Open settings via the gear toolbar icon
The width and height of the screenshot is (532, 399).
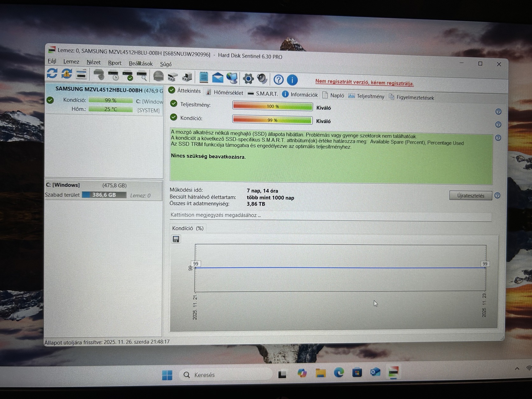pos(248,79)
